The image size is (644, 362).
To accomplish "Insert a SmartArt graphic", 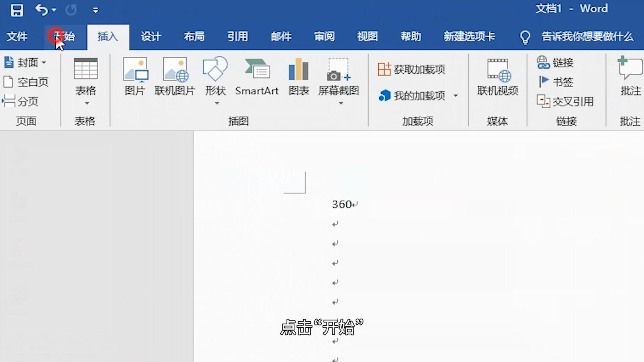I will [257, 76].
